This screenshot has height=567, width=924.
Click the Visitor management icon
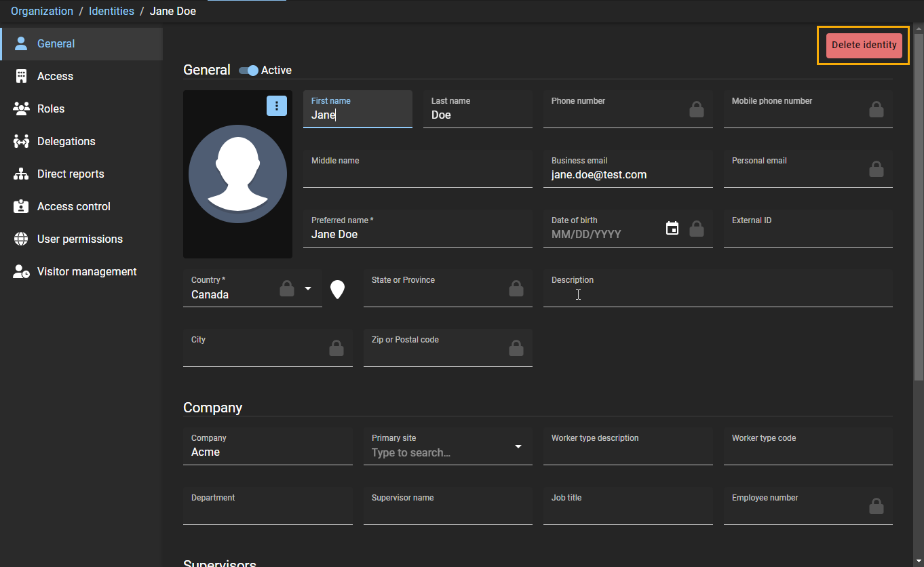point(21,271)
